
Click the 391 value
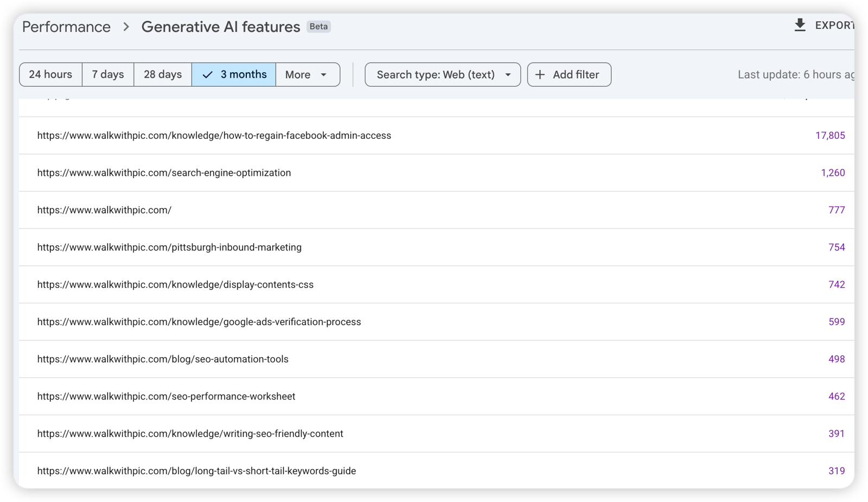[837, 434]
